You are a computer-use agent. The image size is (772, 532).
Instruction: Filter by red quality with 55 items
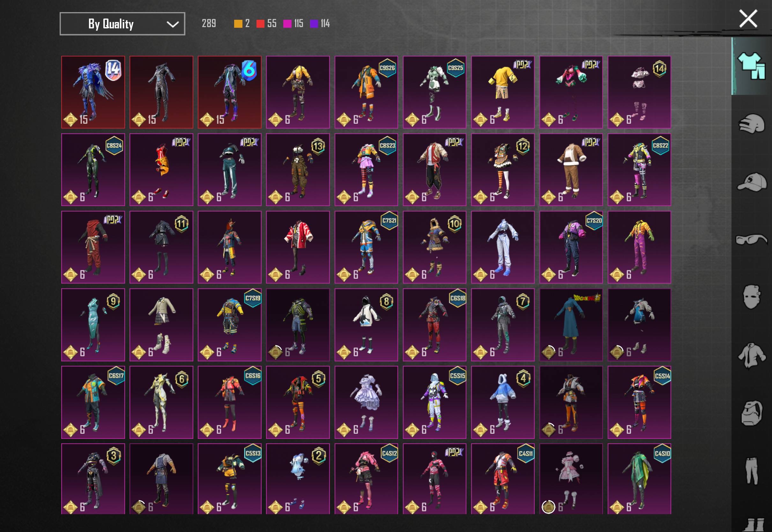260,24
